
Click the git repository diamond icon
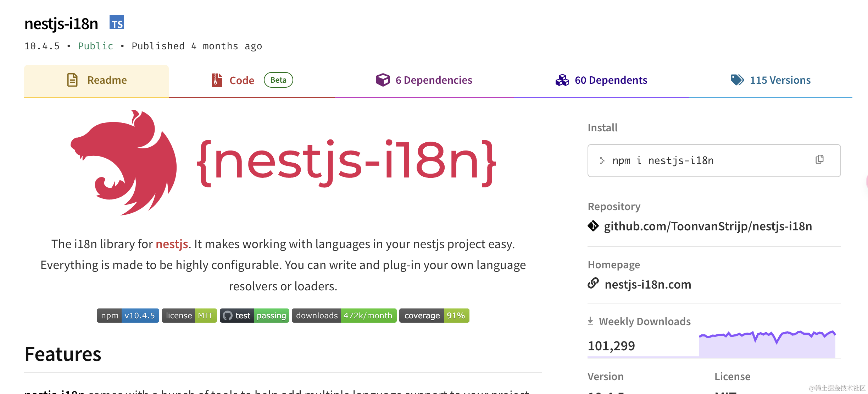point(593,226)
